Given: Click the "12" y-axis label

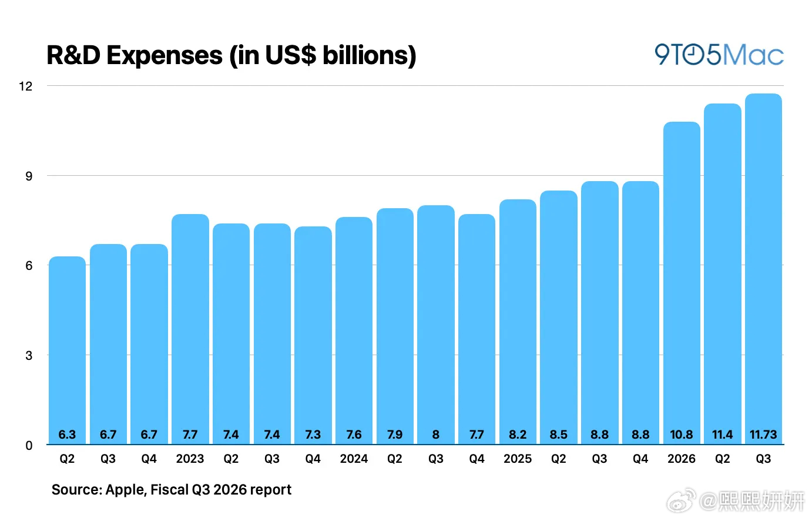Looking at the screenshot, I should (x=26, y=86).
